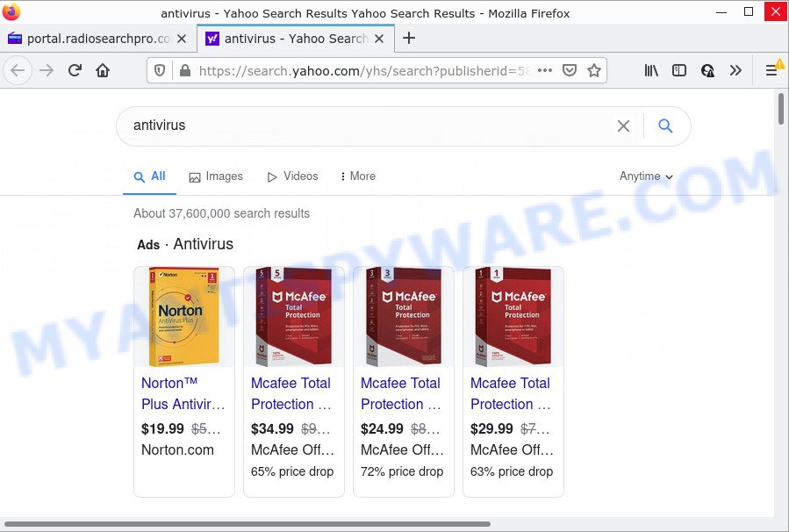Image resolution: width=789 pixels, height=532 pixels.
Task: Close the portal.radiosearchpro tab
Action: click(x=182, y=39)
